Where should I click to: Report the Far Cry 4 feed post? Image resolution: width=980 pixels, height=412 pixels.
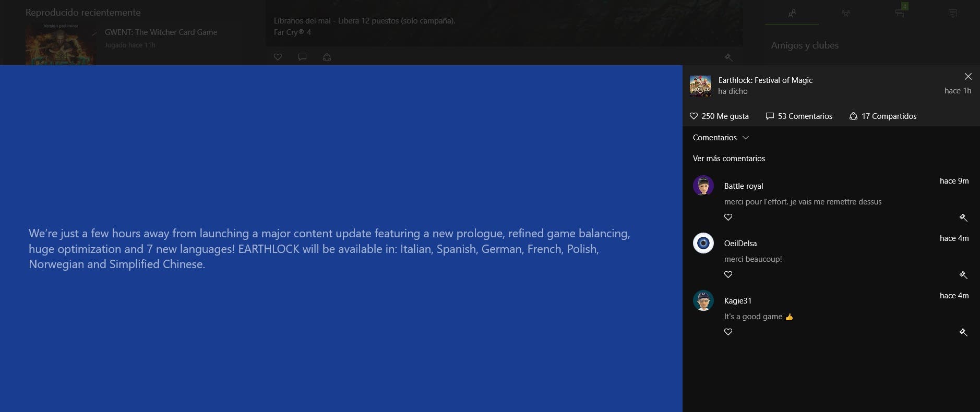729,57
